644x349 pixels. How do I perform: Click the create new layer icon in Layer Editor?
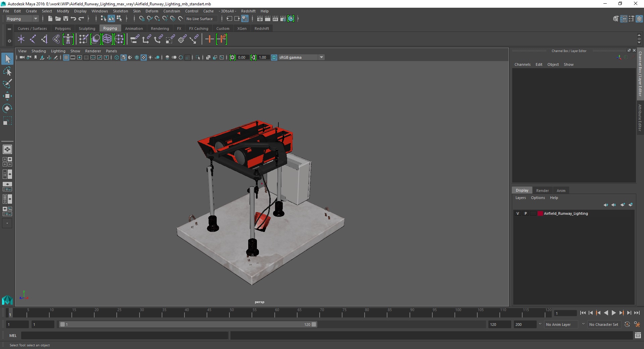coord(623,205)
